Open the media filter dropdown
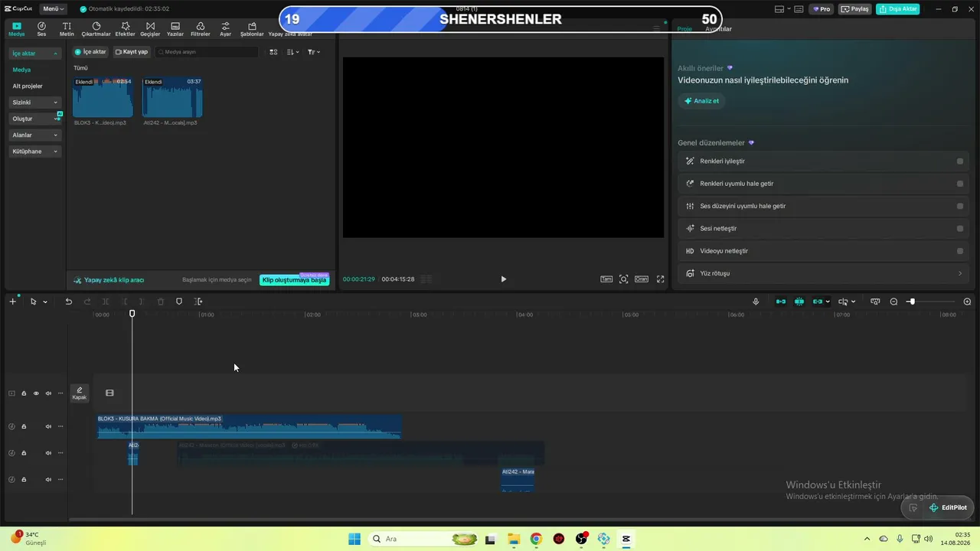This screenshot has height=551, width=980. (x=314, y=52)
